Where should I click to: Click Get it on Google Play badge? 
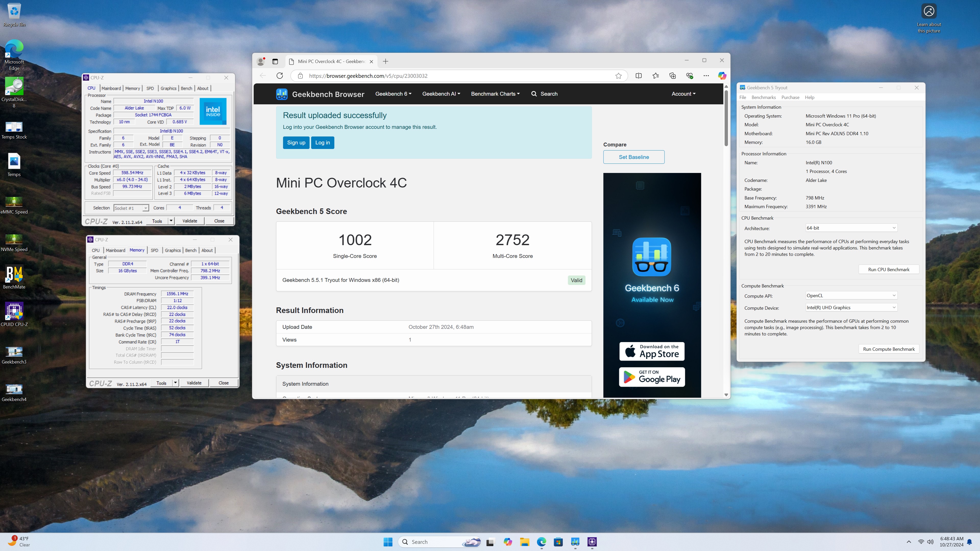(652, 377)
